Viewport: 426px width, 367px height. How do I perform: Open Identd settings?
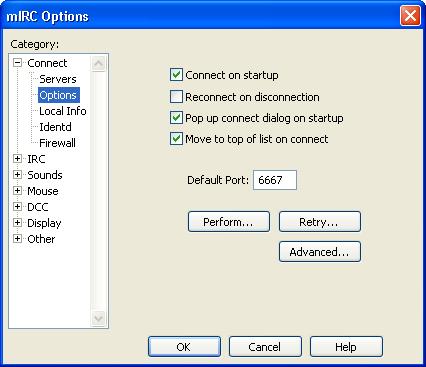pos(55,127)
